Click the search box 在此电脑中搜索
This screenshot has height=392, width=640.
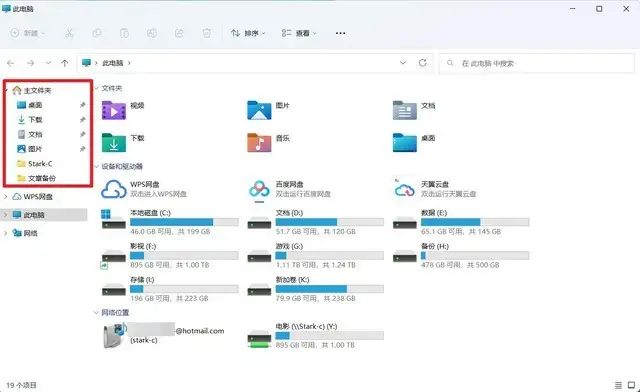click(537, 63)
